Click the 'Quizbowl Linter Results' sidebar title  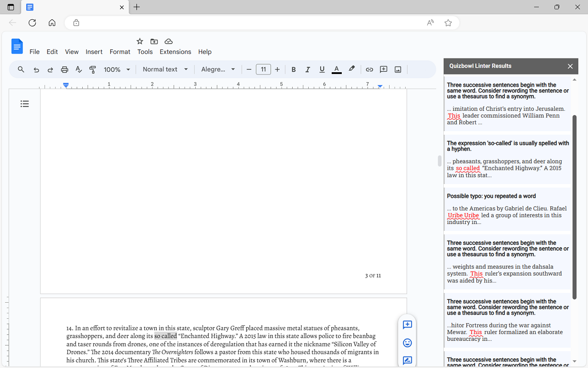480,66
